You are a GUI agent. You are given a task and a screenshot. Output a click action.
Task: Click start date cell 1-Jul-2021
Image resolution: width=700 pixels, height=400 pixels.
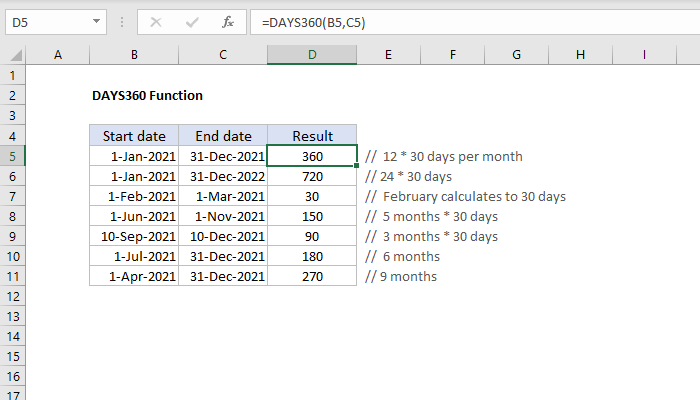[x=134, y=257]
